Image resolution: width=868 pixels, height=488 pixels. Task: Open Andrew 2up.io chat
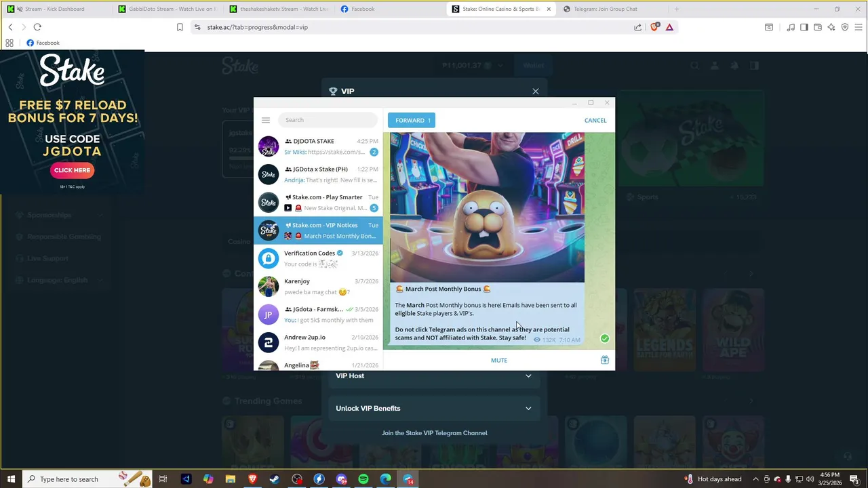318,342
